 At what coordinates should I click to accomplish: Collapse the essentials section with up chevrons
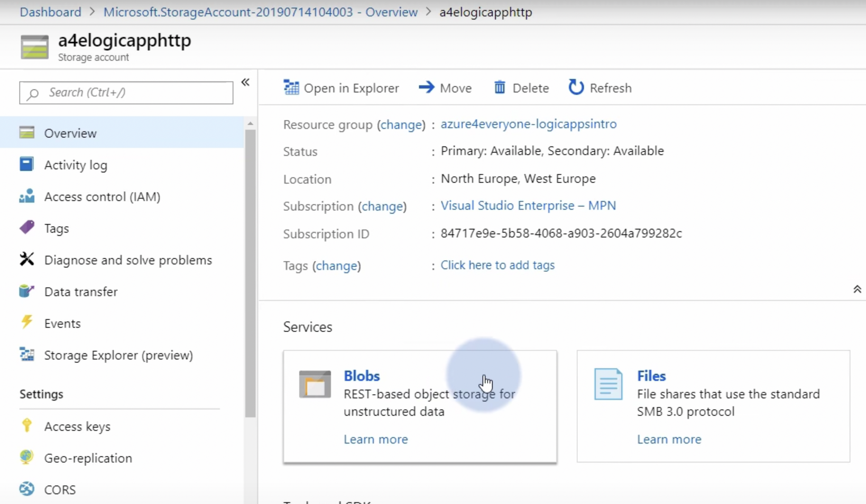pos(857,289)
